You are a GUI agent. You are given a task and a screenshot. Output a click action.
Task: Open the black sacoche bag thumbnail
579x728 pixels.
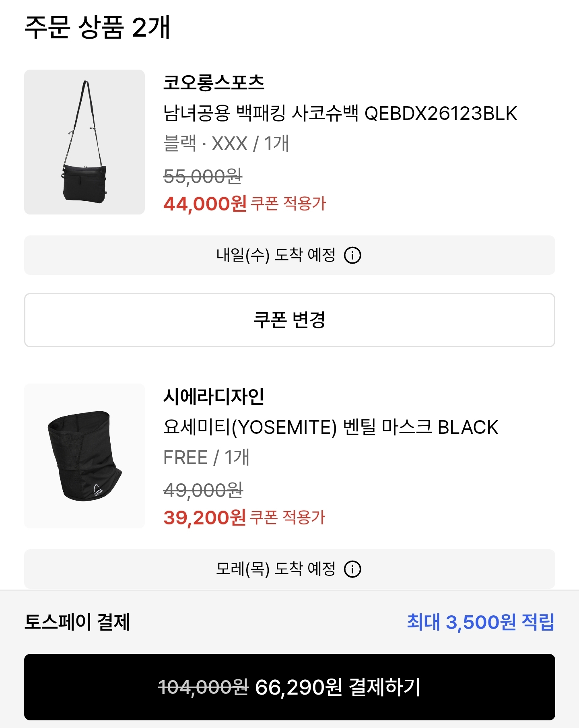click(x=84, y=142)
